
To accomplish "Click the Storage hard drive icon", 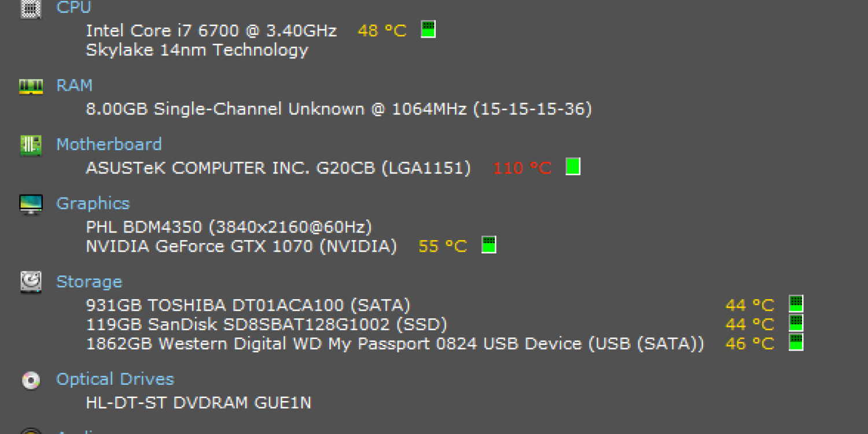I will pyautogui.click(x=31, y=282).
